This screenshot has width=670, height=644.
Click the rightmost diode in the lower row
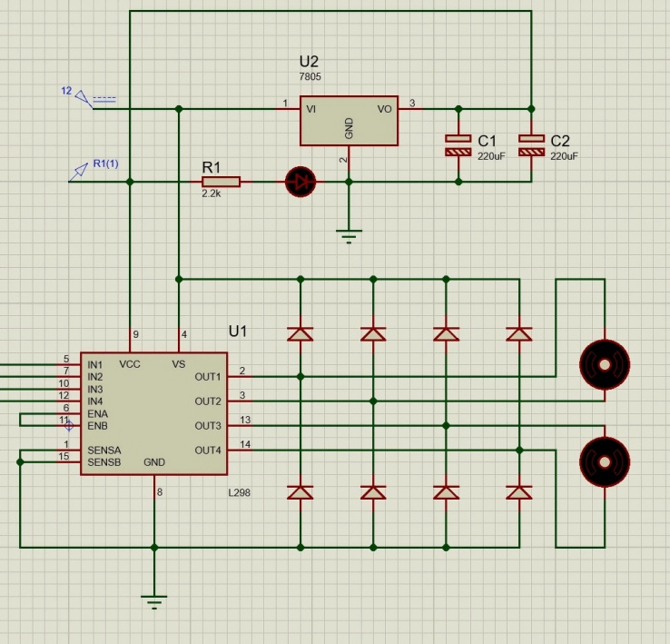pyautogui.click(x=518, y=491)
